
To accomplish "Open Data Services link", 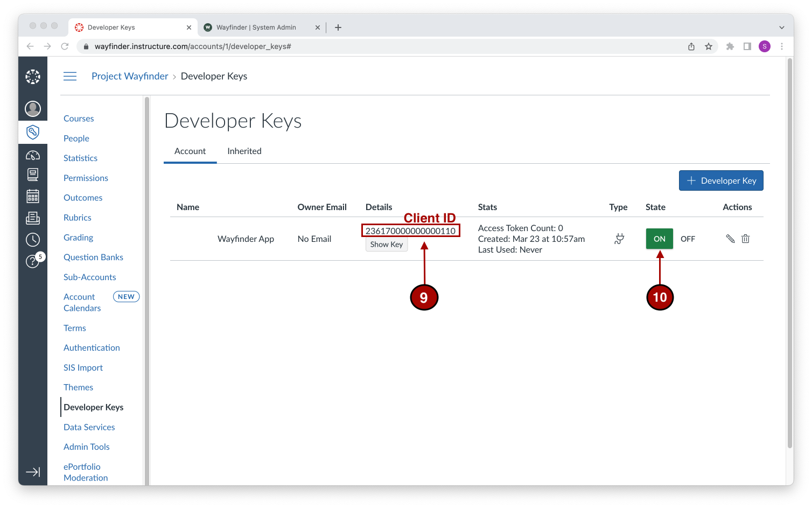I will [x=89, y=427].
